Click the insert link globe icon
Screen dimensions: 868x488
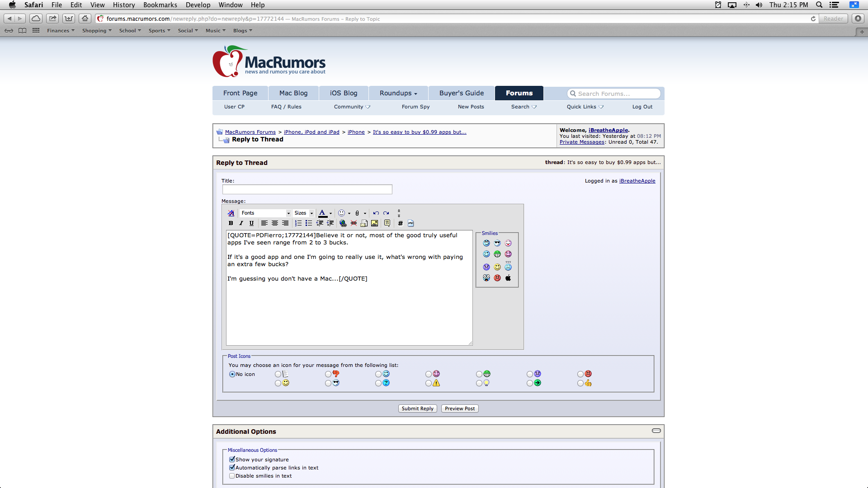[x=343, y=223]
